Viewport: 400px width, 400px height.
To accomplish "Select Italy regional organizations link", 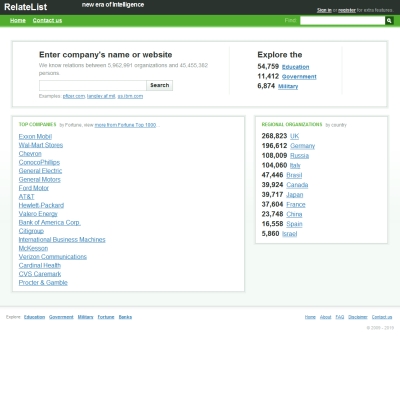I will (x=295, y=165).
